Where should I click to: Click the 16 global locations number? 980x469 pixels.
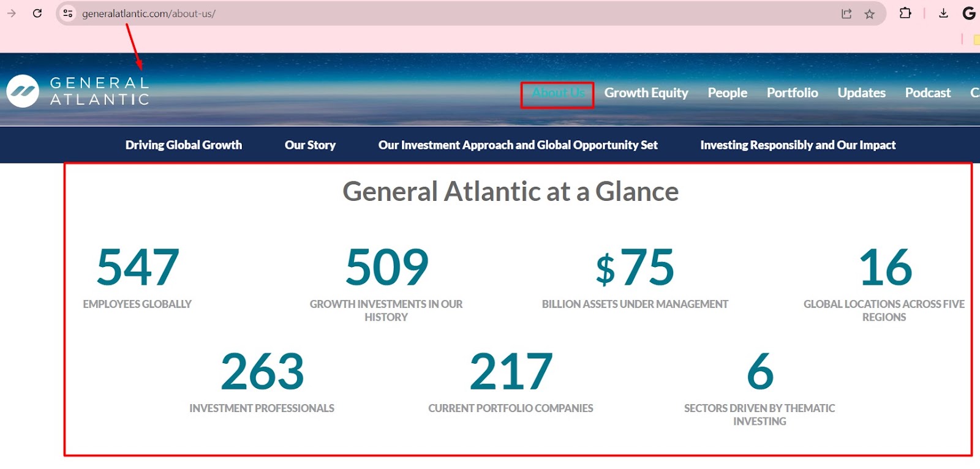(886, 268)
